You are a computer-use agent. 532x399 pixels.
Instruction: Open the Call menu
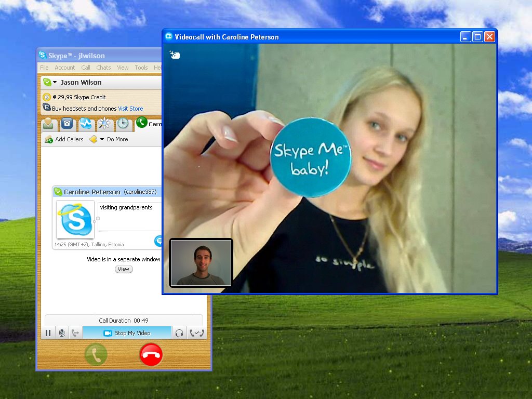point(86,68)
